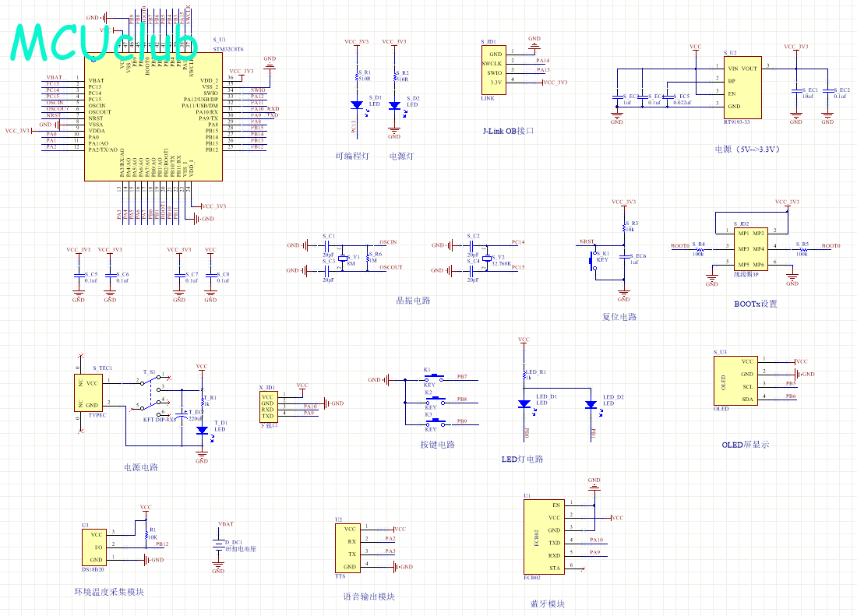The height and width of the screenshot is (616, 857).
Task: Click the LED_R1 1k resistor symbol
Action: (524, 374)
